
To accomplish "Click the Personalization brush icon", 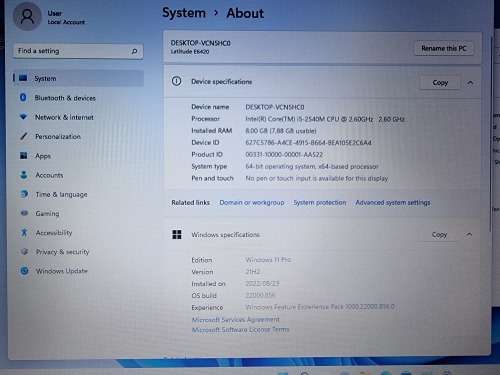I will pyautogui.click(x=24, y=136).
